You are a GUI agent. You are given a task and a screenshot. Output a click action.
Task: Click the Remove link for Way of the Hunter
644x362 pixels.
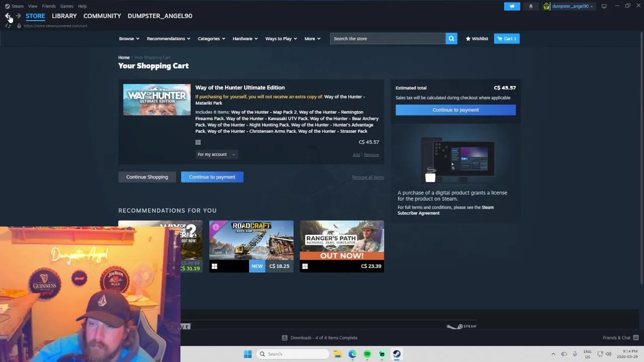tap(371, 155)
